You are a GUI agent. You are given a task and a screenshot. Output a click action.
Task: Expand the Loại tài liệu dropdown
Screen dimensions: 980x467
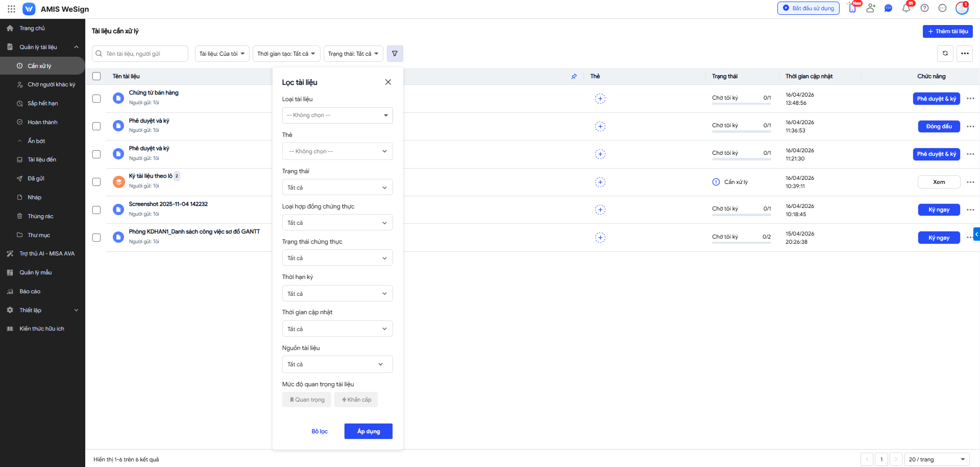337,115
